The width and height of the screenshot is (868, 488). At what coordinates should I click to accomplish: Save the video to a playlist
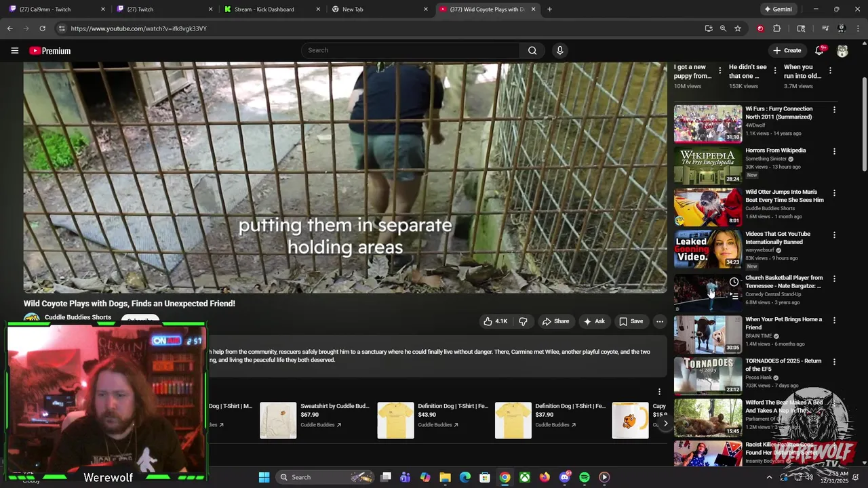(631, 321)
